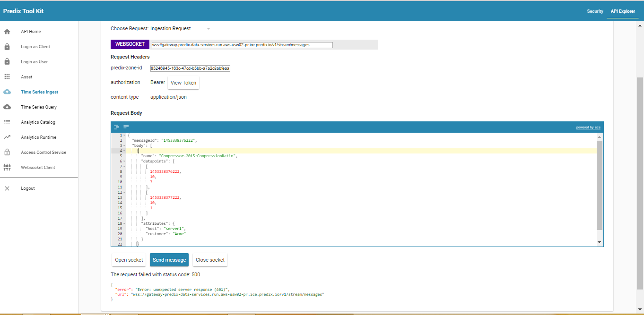
Task: Click the page scroll up arrow
Action: tap(640, 25)
